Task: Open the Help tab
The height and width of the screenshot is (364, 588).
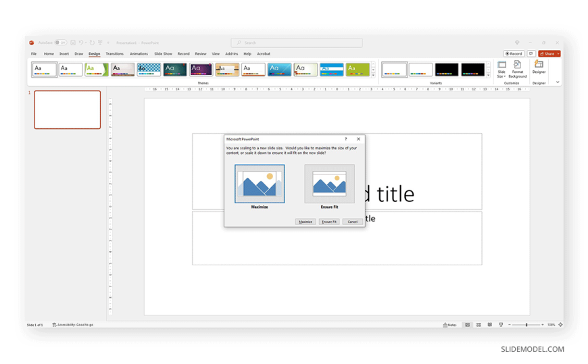Action: (247, 54)
